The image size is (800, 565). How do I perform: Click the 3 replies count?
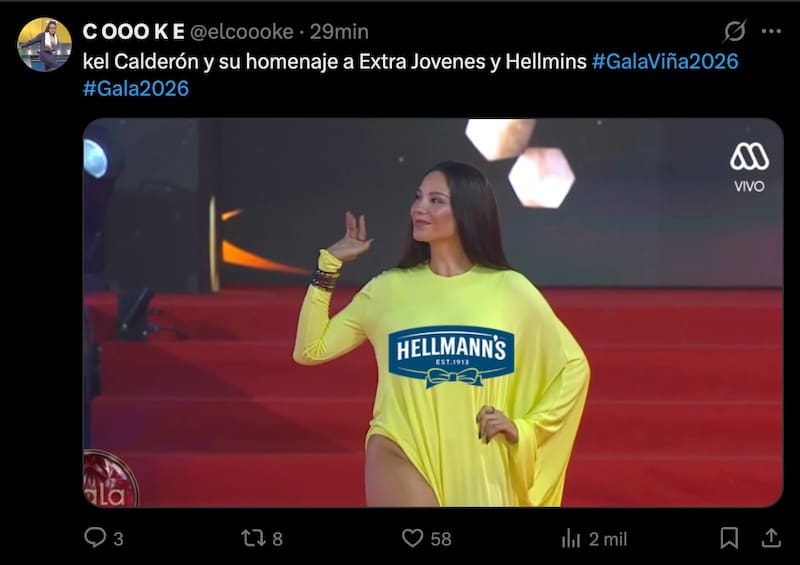118,539
